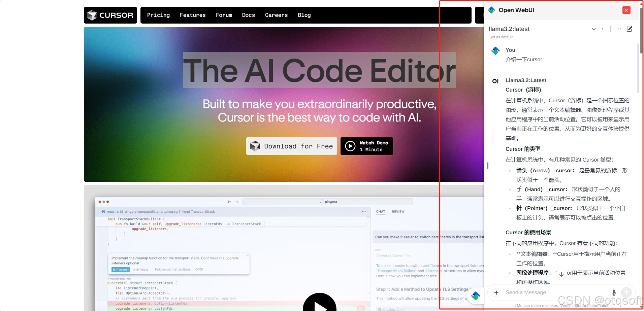Click the Set as default link
Image resolution: width=644 pixels, height=311 pixels.
point(501,37)
